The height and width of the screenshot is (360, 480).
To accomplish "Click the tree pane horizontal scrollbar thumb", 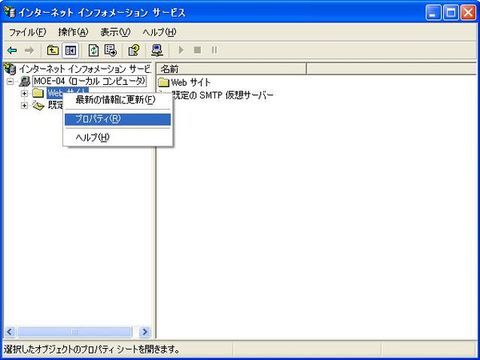I will coord(75,332).
